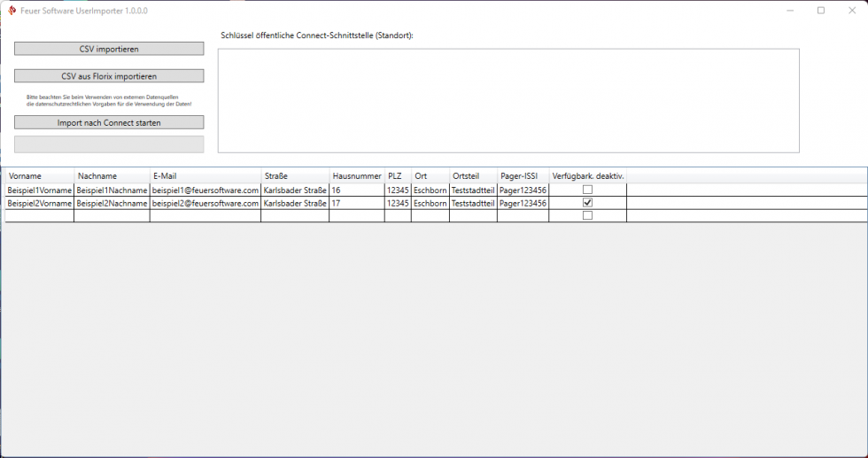Select the Hausnummer 16 cell
868x458 pixels.
357,190
